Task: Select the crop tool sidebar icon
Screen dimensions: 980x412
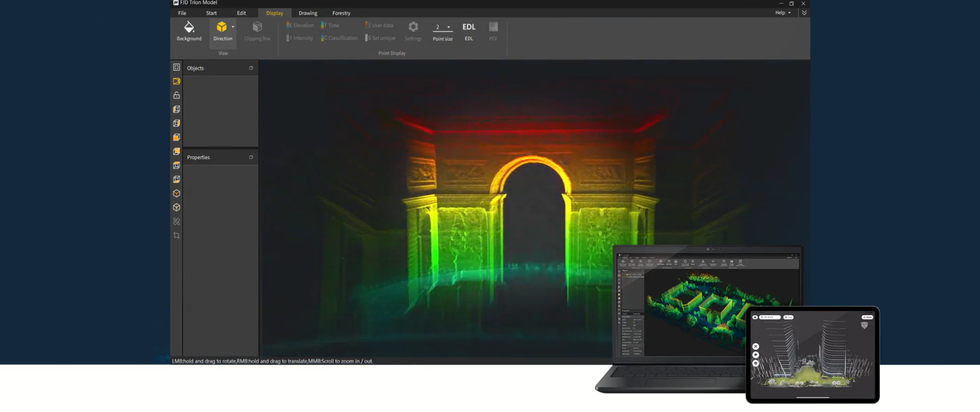Action: (x=177, y=236)
